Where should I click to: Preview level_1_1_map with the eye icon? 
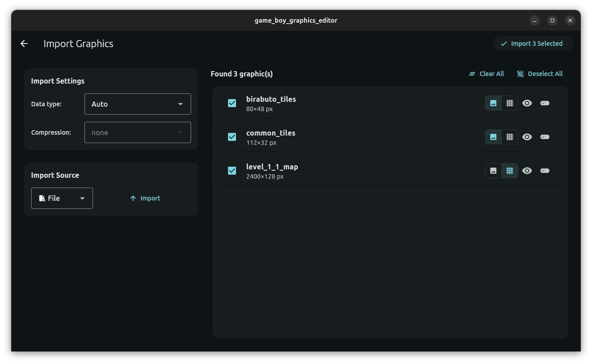527,171
